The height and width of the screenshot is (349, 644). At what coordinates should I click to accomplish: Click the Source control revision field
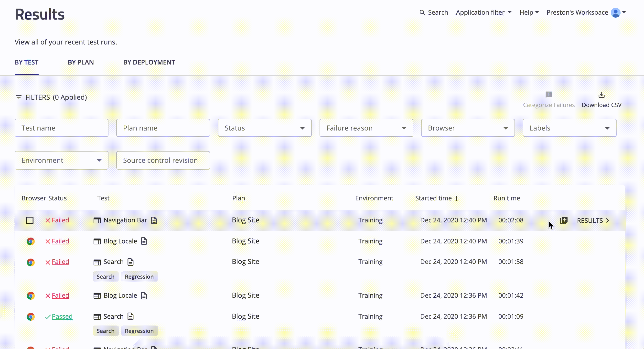163,160
